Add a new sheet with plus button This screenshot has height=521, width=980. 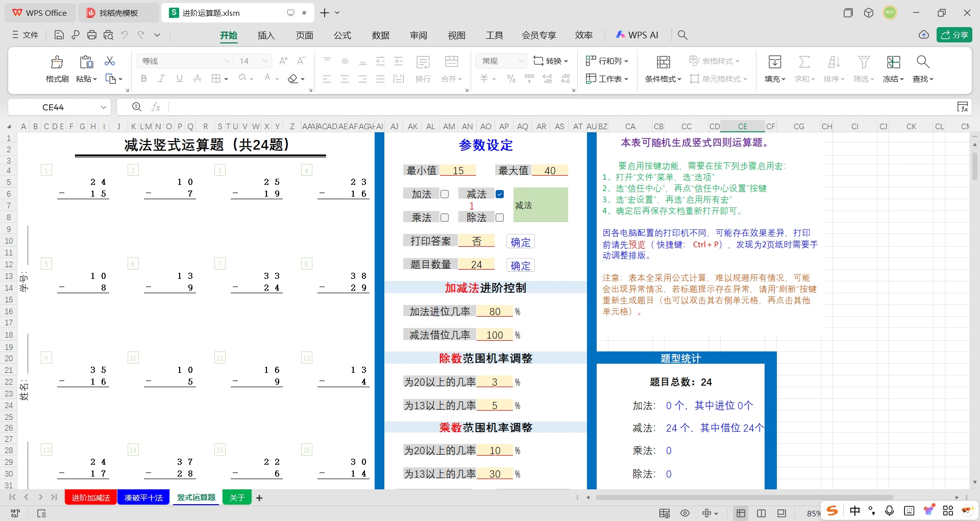[259, 498]
